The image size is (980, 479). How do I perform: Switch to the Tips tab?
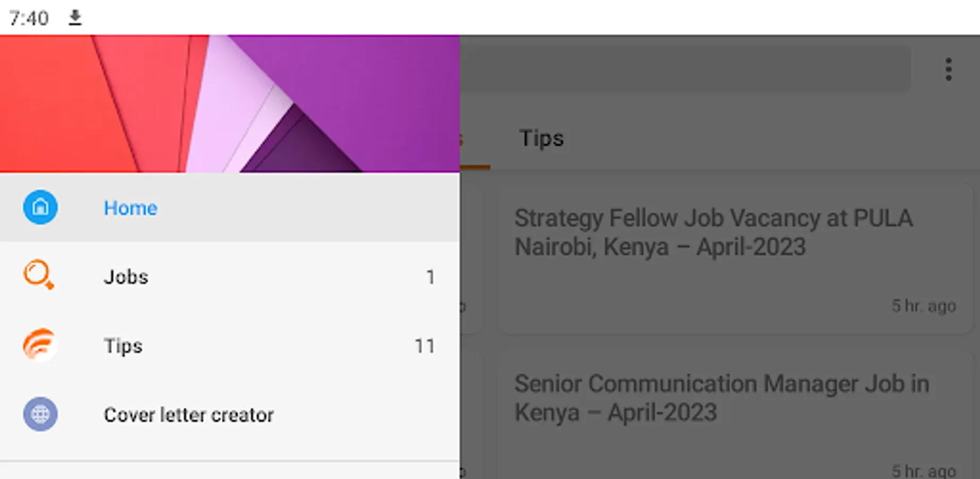pyautogui.click(x=541, y=138)
